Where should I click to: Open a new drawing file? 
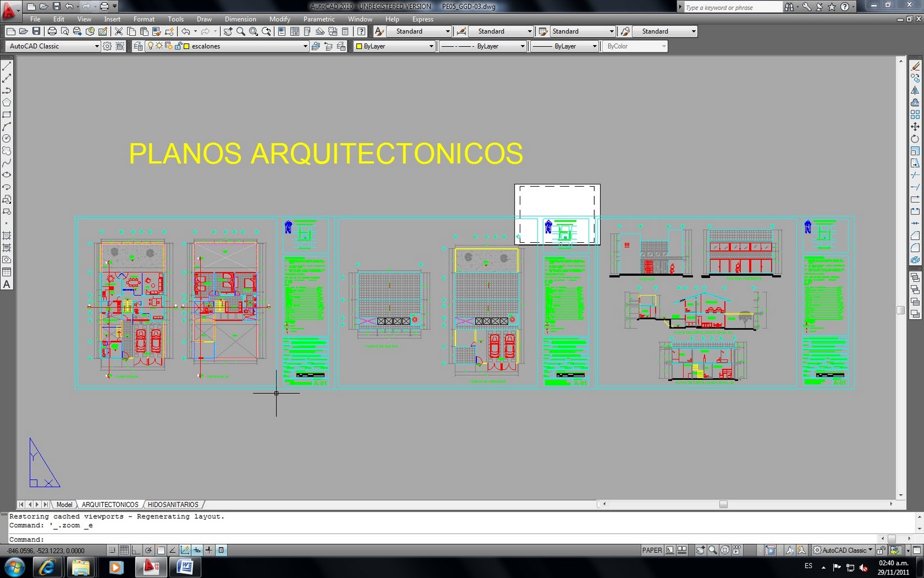coord(10,31)
